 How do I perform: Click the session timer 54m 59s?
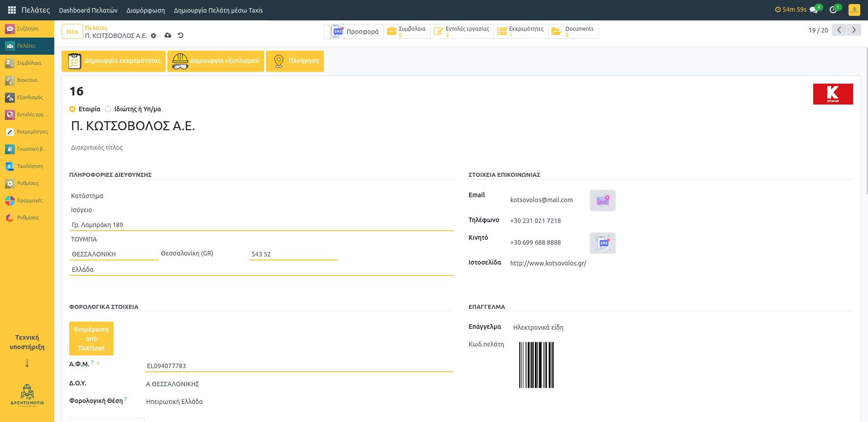point(791,9)
